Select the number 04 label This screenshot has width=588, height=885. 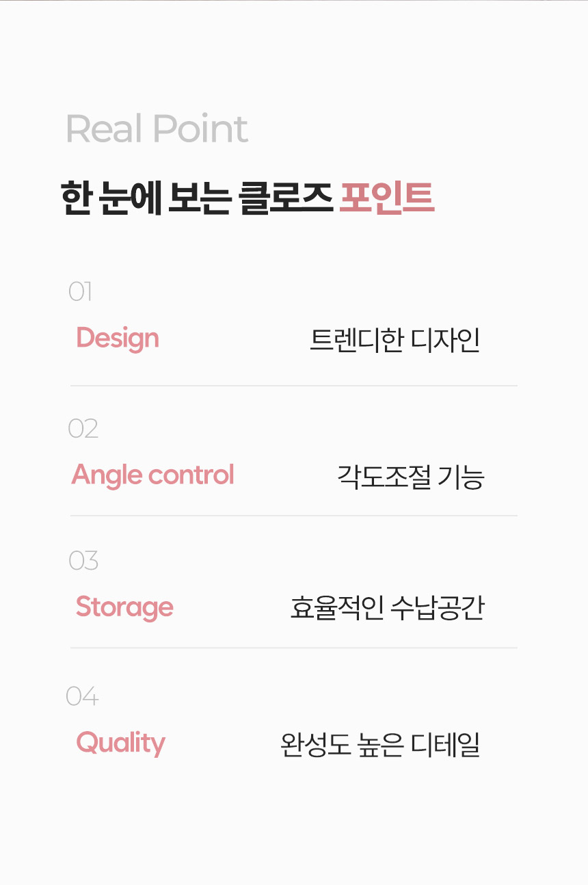(82, 697)
